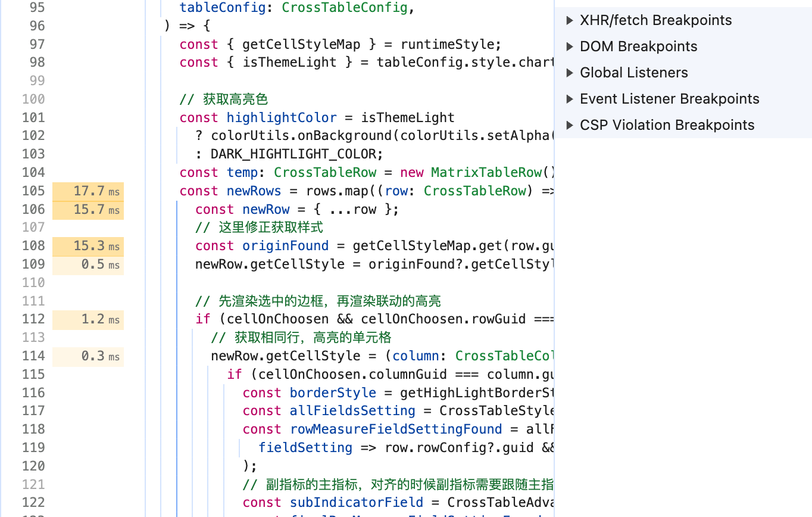Click the subIndicatorField variable name
The height and width of the screenshot is (517, 812).
pos(357,502)
